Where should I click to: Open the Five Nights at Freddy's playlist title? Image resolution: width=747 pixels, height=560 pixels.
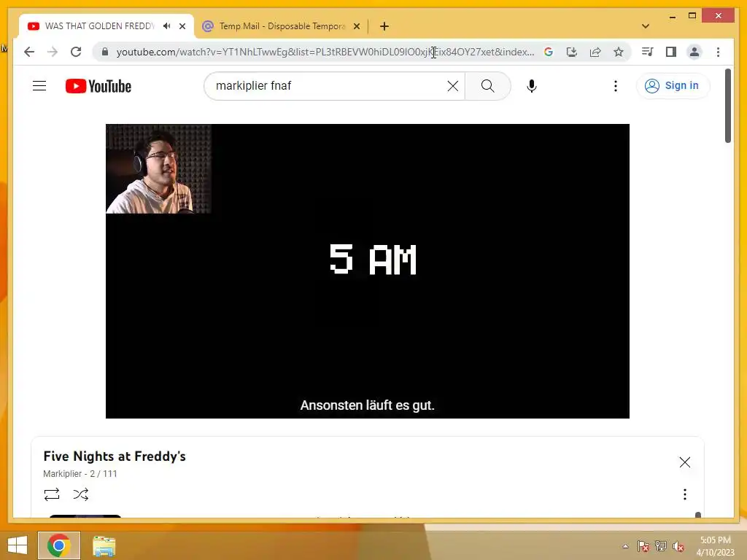tap(115, 456)
